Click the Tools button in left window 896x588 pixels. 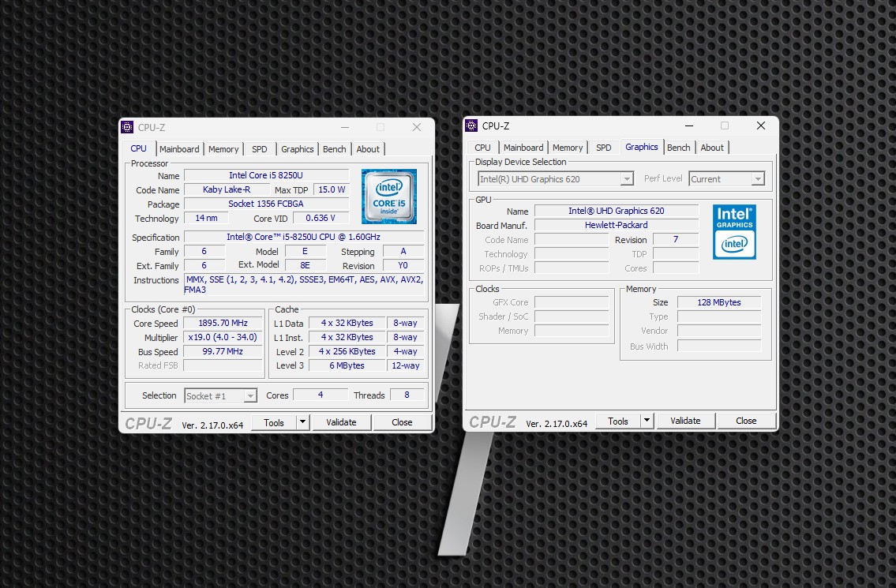[x=274, y=422]
